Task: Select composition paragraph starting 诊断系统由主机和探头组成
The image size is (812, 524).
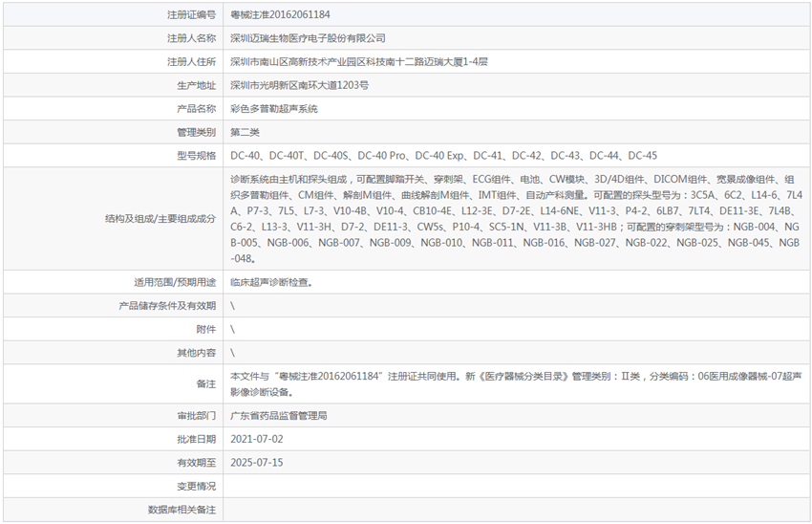Action: tap(516, 219)
